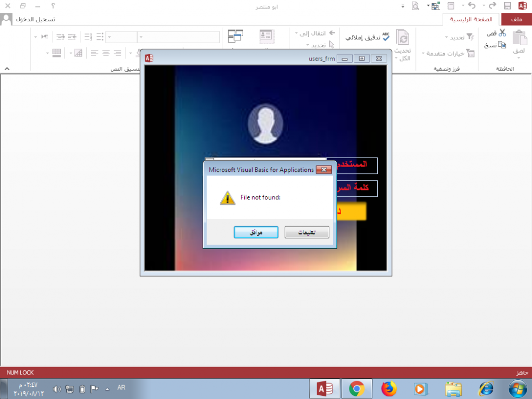This screenshot has width=532, height=399.
Task: Click the موافق (OK) button in the error dialog
Action: (x=256, y=232)
